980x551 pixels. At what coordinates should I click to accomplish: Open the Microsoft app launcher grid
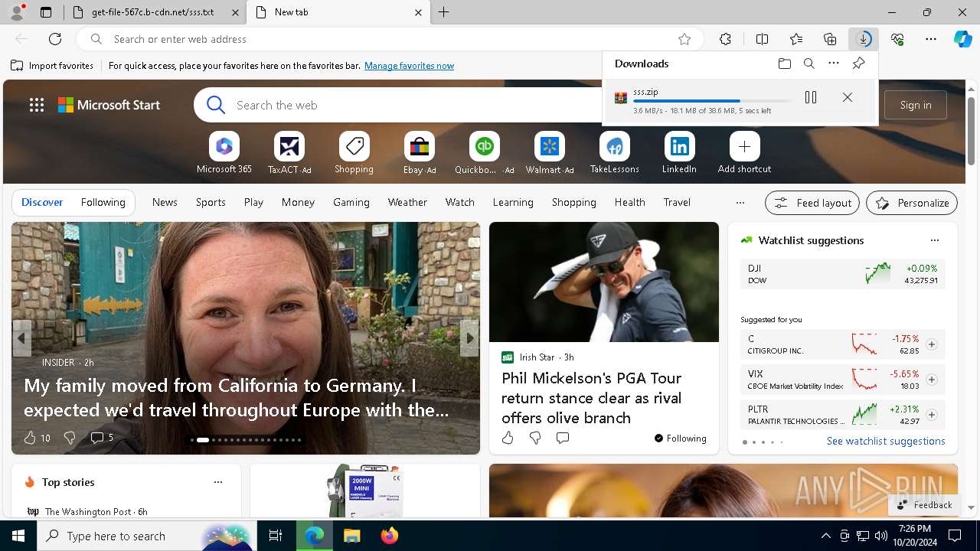pyautogui.click(x=37, y=105)
